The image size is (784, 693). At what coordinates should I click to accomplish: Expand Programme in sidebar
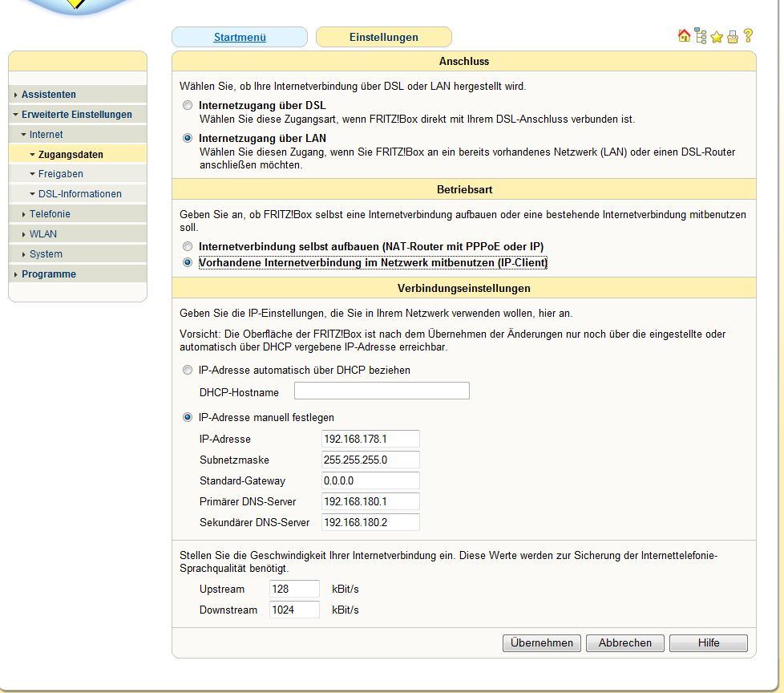78,274
